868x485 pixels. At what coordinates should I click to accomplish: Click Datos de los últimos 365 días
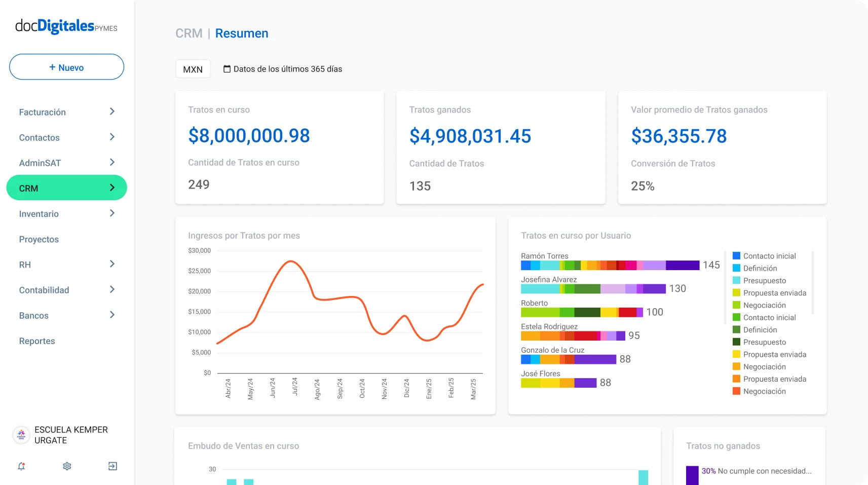tap(288, 69)
